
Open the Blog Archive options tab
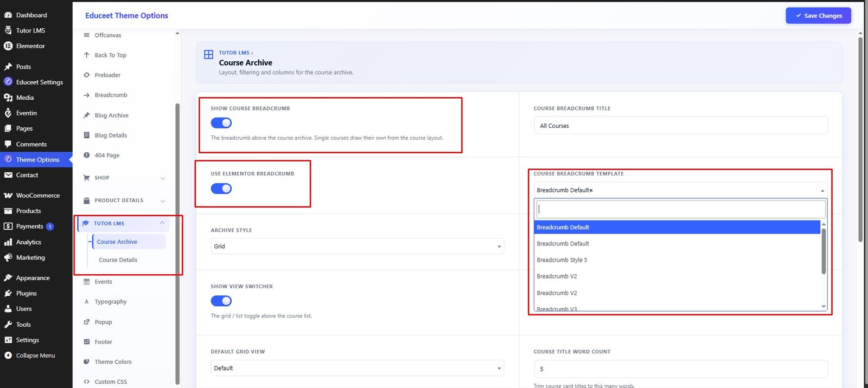tap(111, 115)
